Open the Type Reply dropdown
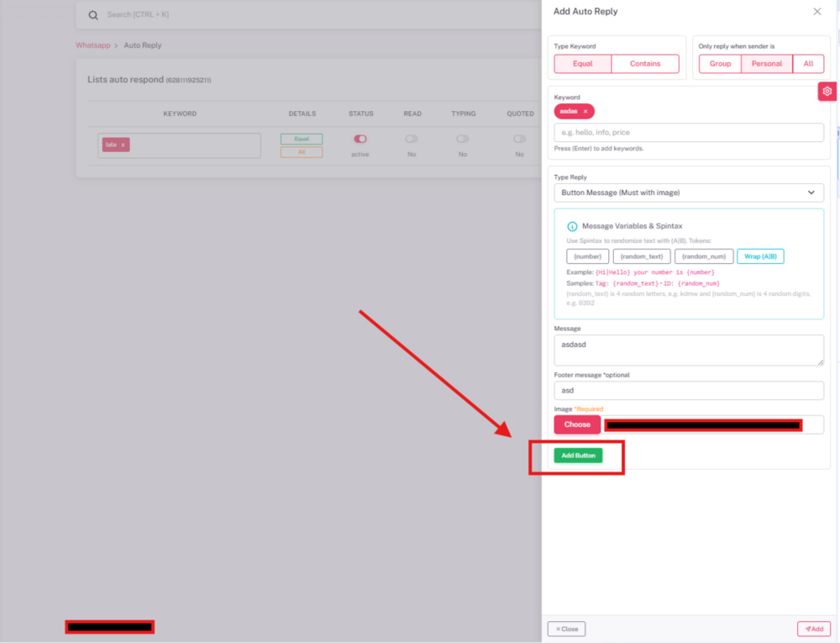This screenshot has width=840, height=643. click(x=688, y=192)
